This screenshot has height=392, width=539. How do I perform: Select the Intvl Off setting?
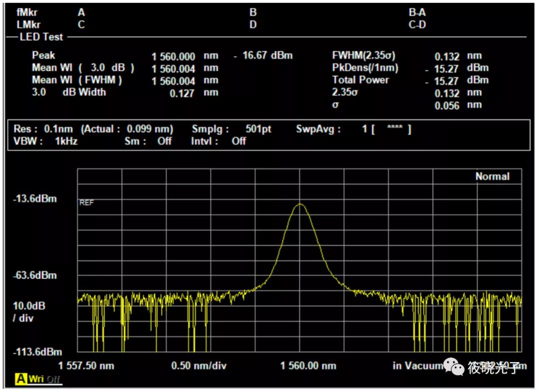tap(239, 141)
